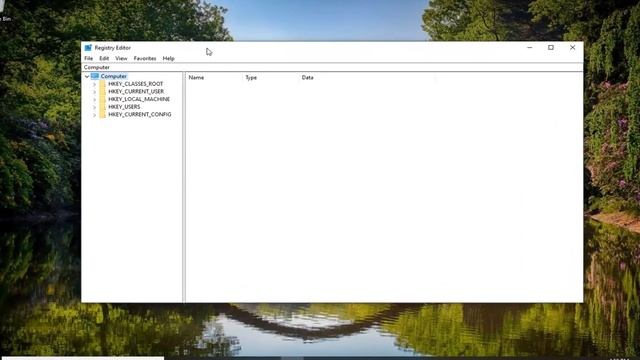Select the HKEY_LOCAL_MACHINE label
This screenshot has width=640, height=360.
[139, 99]
